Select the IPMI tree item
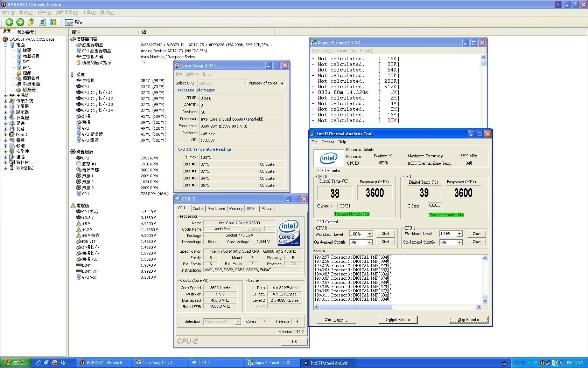Image resolution: width=588 pixels, height=368 pixels. [27, 67]
